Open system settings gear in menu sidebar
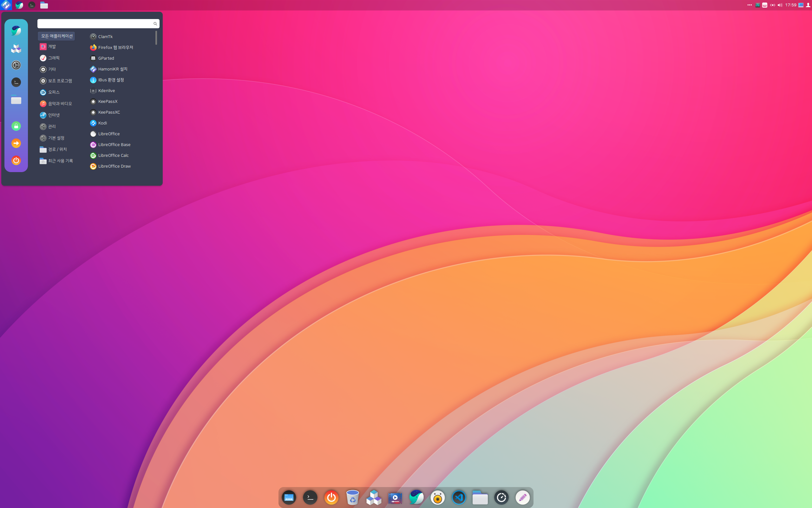Image resolution: width=812 pixels, height=508 pixels. coord(16,65)
